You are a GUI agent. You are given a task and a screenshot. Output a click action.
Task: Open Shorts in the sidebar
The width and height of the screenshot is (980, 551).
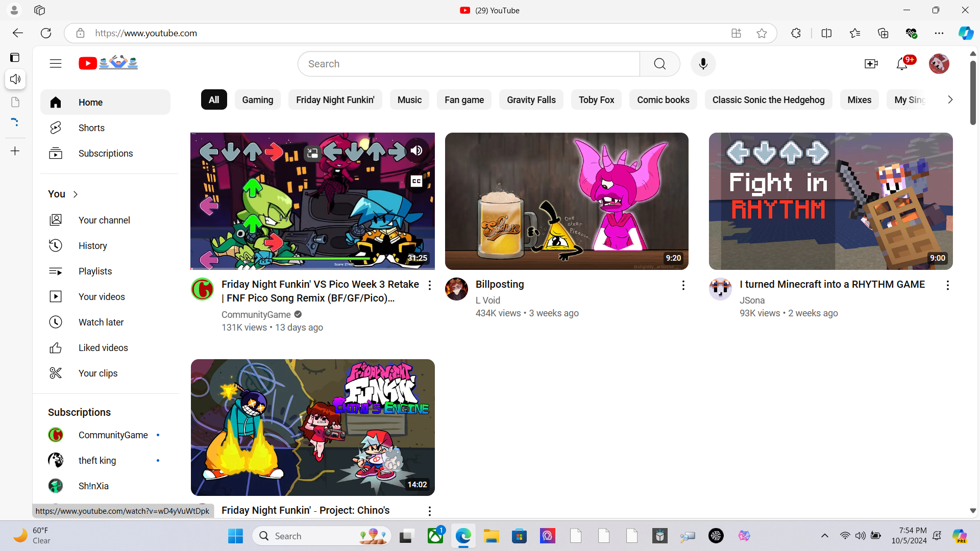coord(91,128)
